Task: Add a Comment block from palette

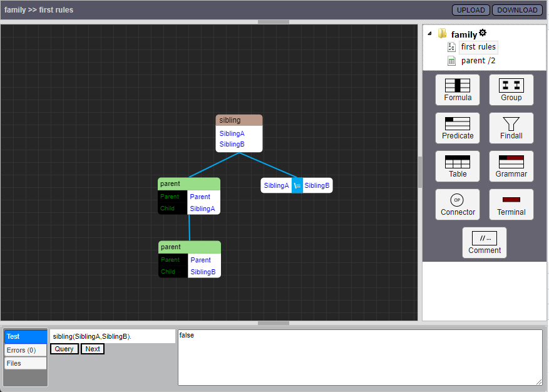Action: (x=484, y=242)
